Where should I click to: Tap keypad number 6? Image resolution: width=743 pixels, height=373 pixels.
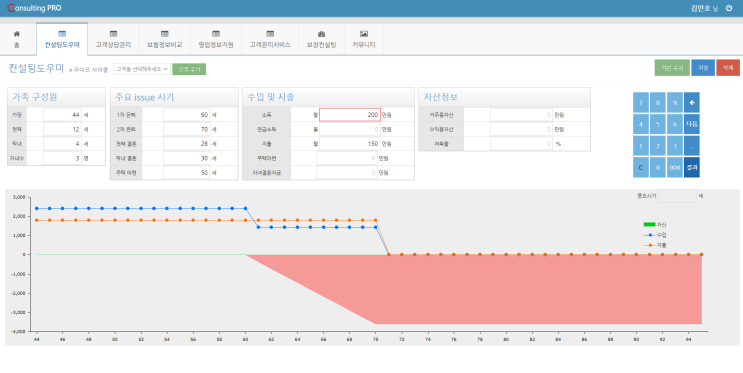[675, 124]
